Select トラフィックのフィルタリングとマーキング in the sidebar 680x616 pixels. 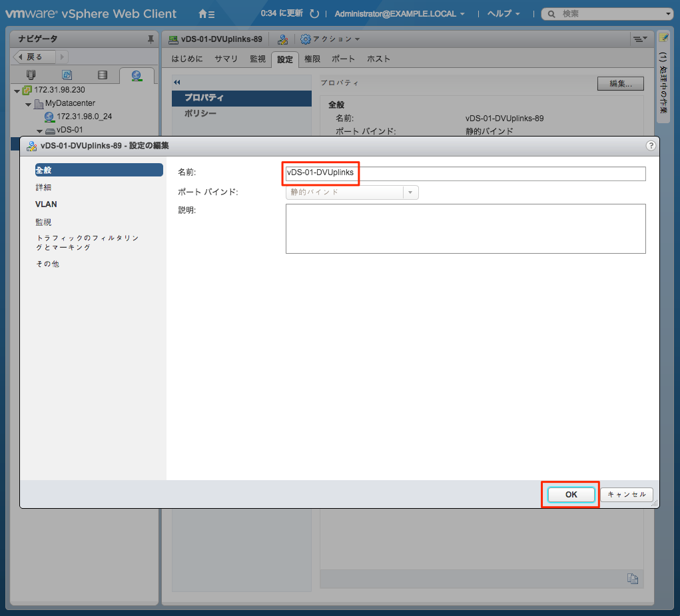pyautogui.click(x=88, y=242)
